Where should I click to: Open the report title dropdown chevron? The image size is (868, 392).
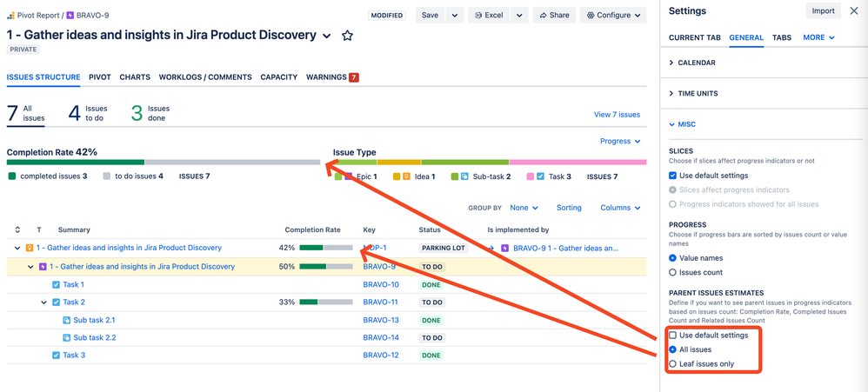click(x=327, y=36)
